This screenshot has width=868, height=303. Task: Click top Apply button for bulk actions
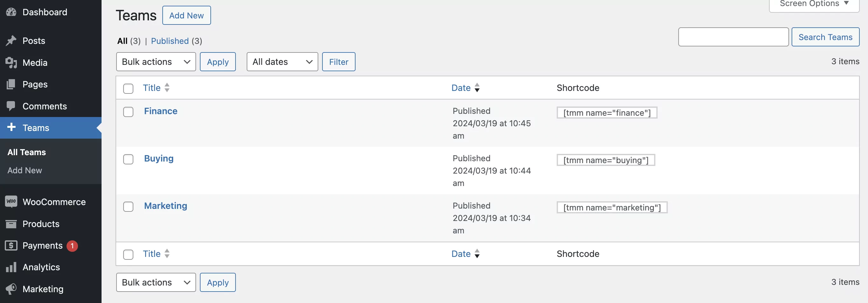coord(218,62)
